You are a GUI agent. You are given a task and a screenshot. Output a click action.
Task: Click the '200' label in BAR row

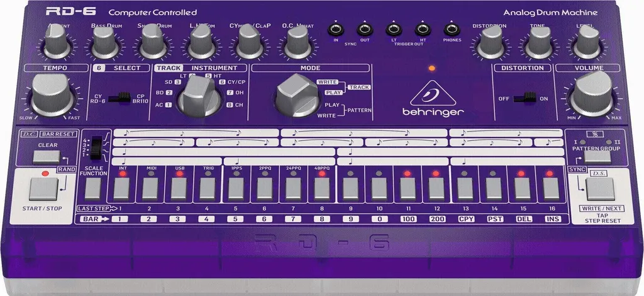[437, 219]
